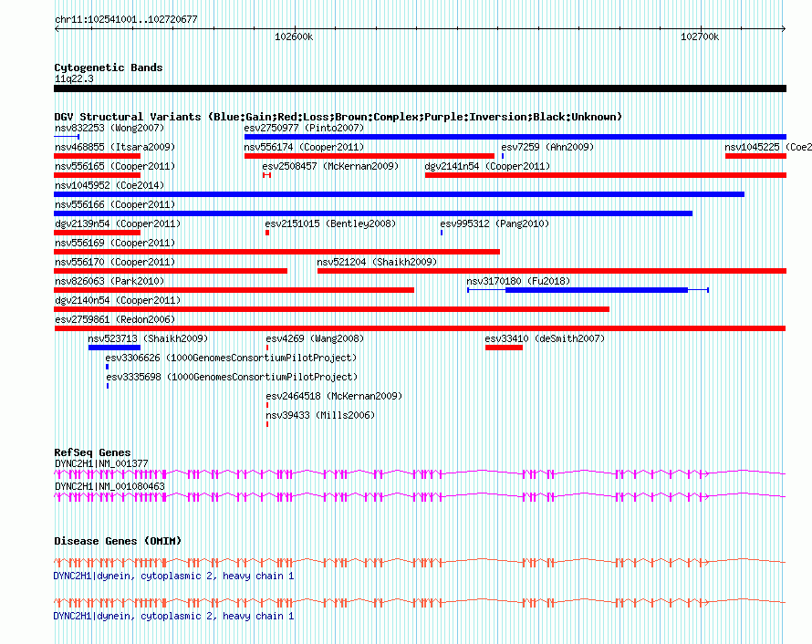Image resolution: width=812 pixels, height=644 pixels.
Task: Click the red nsv39433 loss marker
Action: [267, 424]
